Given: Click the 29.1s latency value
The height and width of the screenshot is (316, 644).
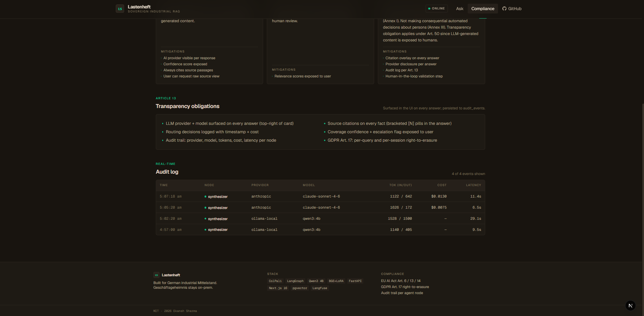Looking at the screenshot, I should tap(476, 219).
